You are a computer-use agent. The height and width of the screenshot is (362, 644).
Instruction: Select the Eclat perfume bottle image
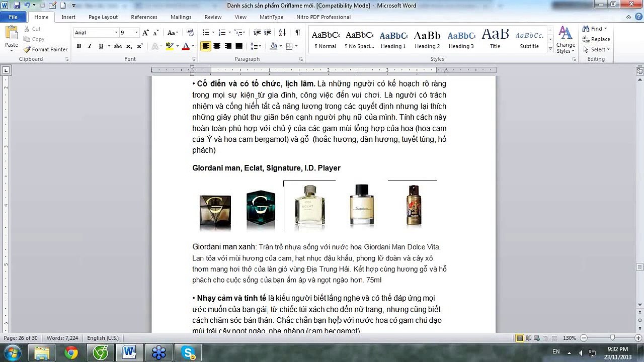(x=310, y=206)
